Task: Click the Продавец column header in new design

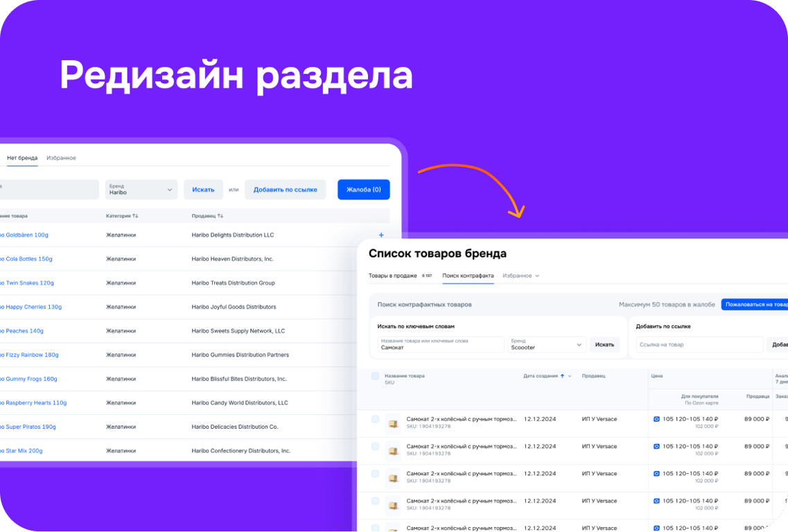Action: (x=593, y=375)
